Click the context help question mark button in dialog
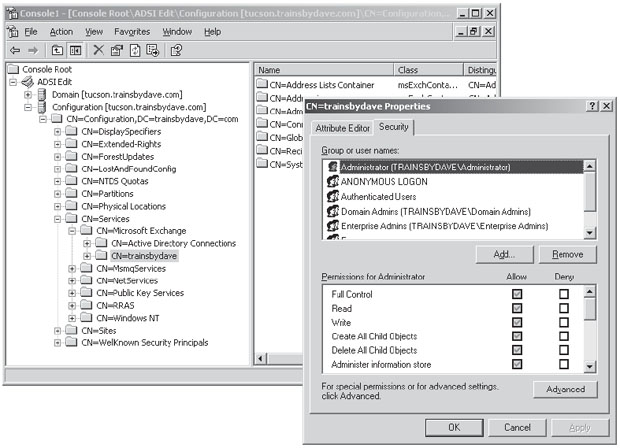Viewport: 620px width, 448px height. [592, 106]
